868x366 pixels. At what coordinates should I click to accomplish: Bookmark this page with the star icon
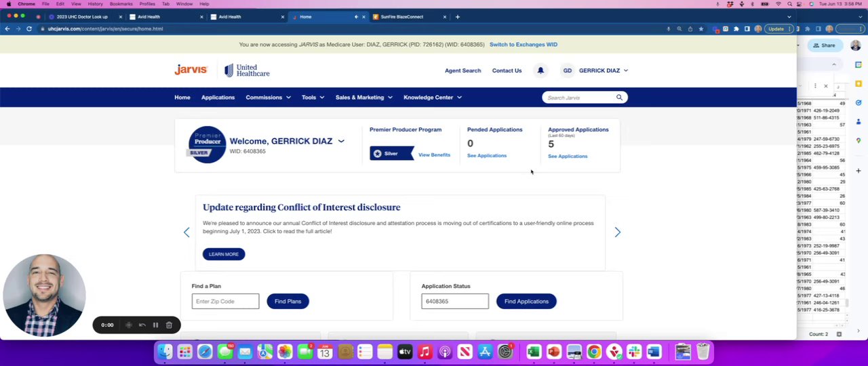point(701,28)
